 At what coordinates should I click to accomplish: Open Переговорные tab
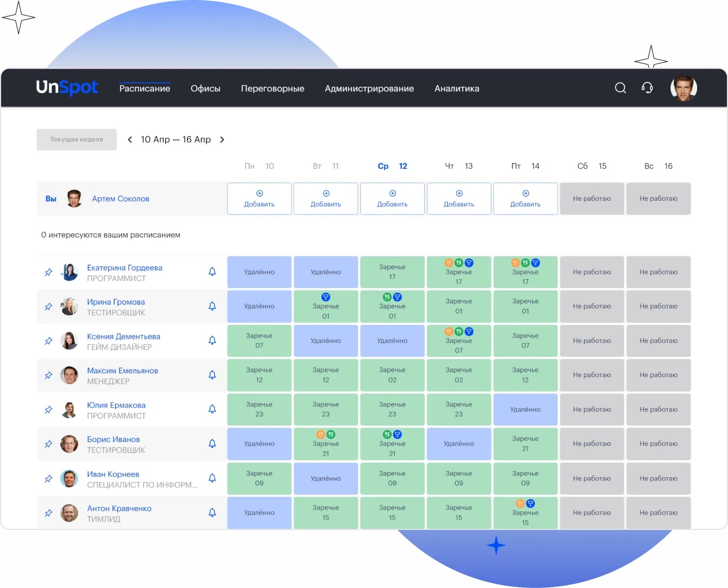tap(272, 88)
